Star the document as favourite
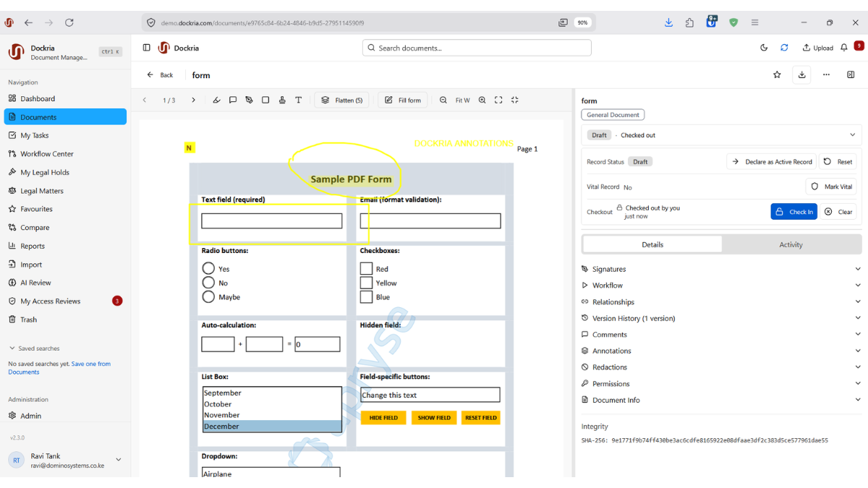 (777, 74)
